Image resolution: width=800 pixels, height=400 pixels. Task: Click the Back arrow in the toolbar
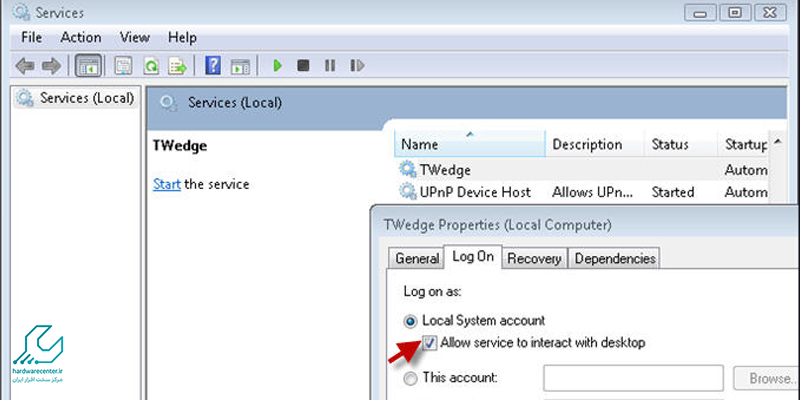[x=24, y=66]
